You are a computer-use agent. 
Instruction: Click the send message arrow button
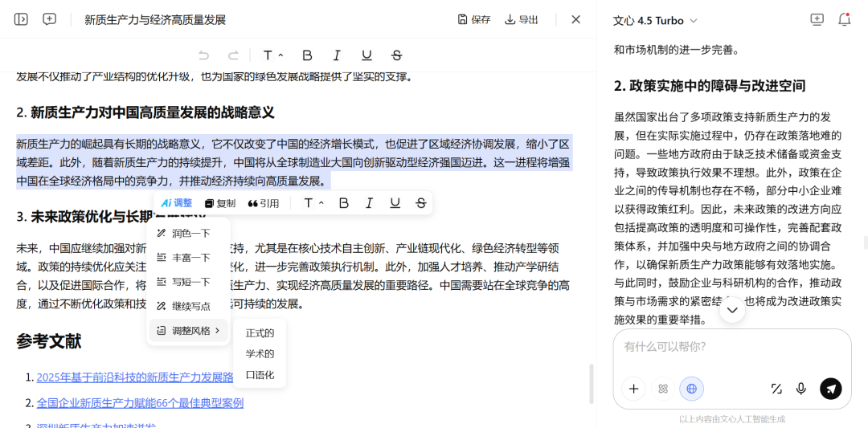pos(830,389)
